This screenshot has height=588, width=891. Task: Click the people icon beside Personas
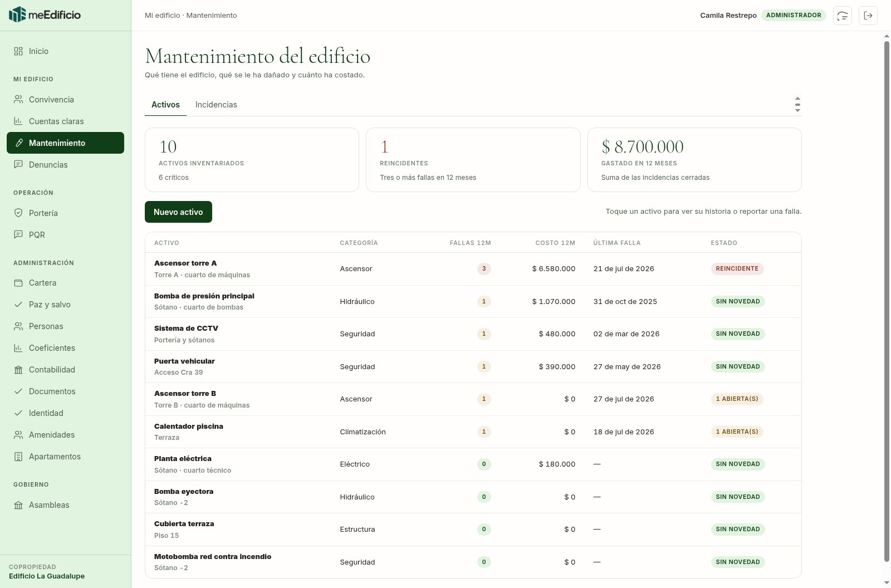(18, 326)
